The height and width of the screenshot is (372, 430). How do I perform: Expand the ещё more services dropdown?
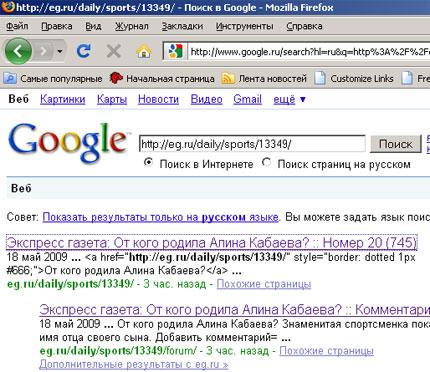pyautogui.click(x=289, y=99)
